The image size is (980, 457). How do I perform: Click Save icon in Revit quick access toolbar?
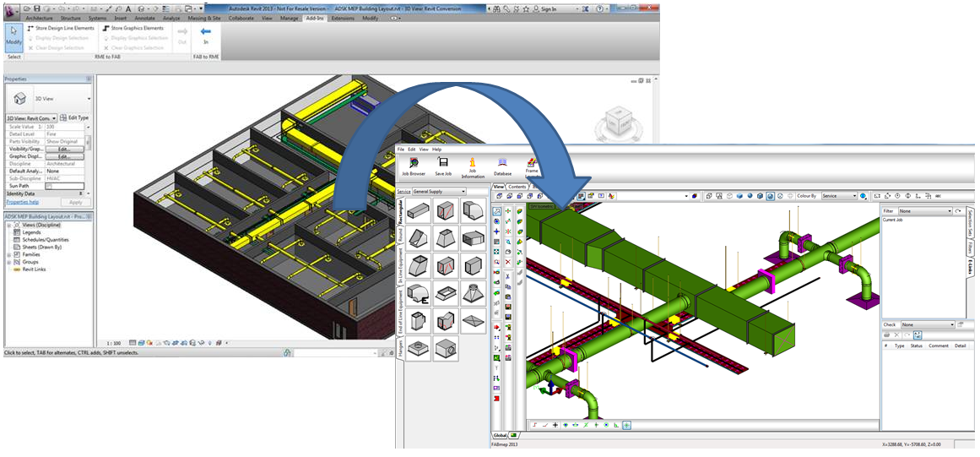37,9
